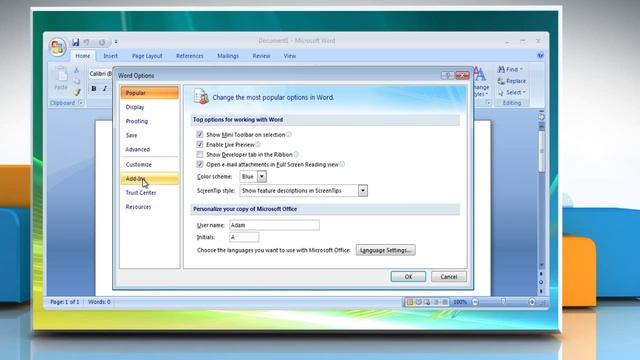This screenshot has width=640, height=360.
Task: Open the ScreenTip style dropdown
Action: pos(362,191)
